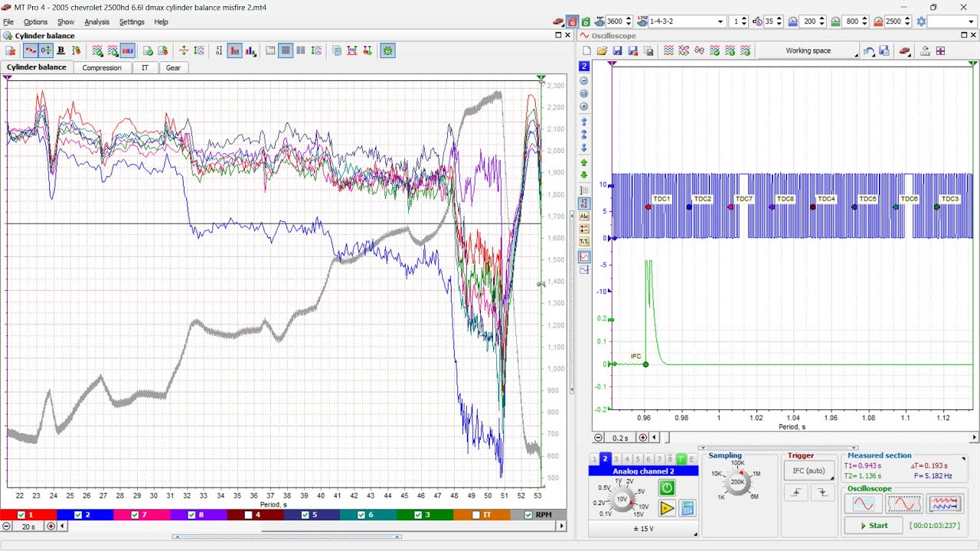Click the red car icon in top toolbar
Screen dimensions: 980x551
point(558,21)
